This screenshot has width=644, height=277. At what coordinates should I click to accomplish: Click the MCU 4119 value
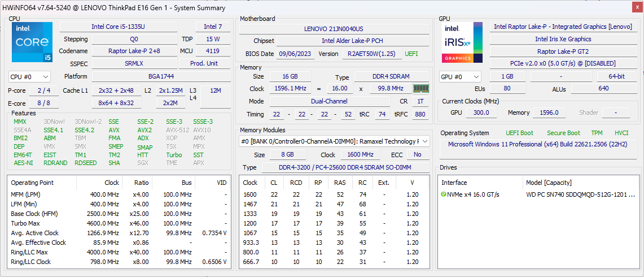pos(213,51)
